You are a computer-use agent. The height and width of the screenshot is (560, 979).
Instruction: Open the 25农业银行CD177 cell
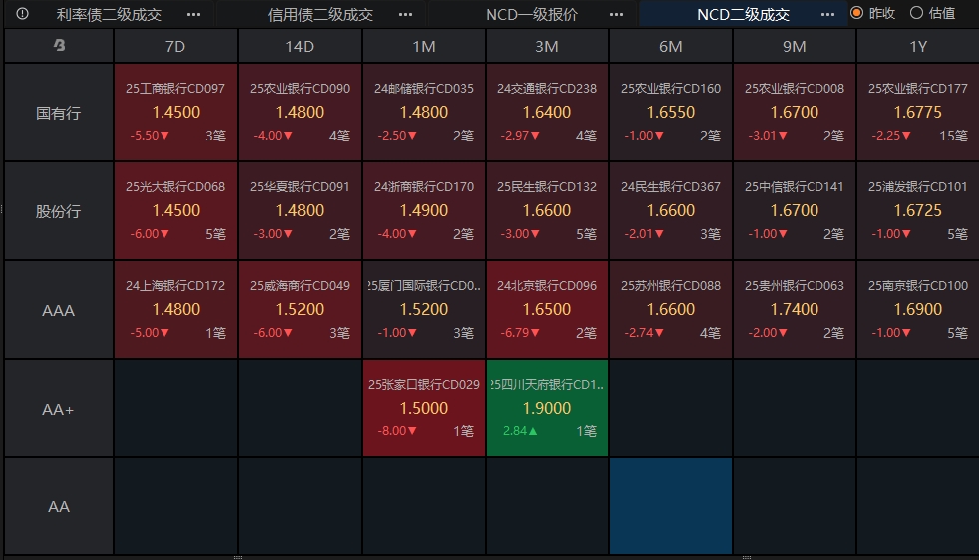pos(918,113)
